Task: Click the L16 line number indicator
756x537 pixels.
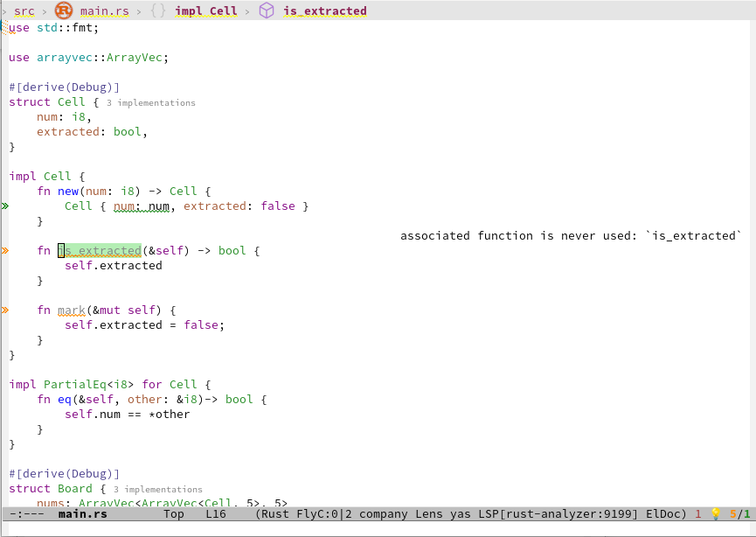Action: point(216,514)
